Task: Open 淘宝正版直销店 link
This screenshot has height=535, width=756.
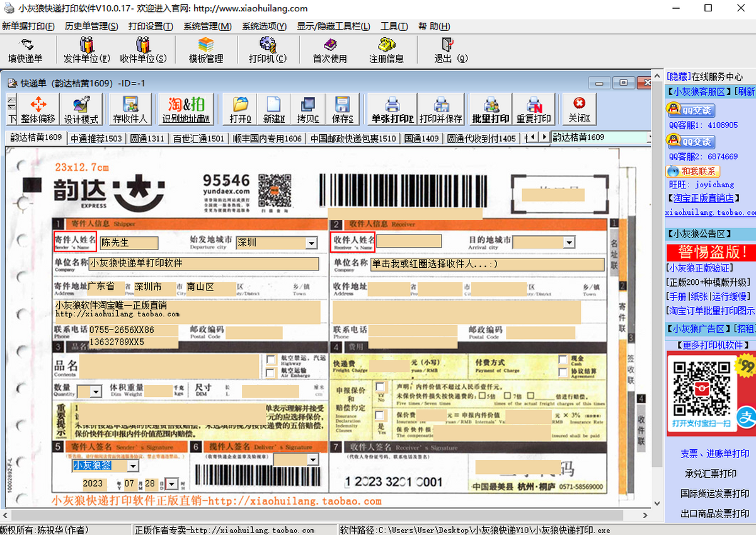Action: 704,198
